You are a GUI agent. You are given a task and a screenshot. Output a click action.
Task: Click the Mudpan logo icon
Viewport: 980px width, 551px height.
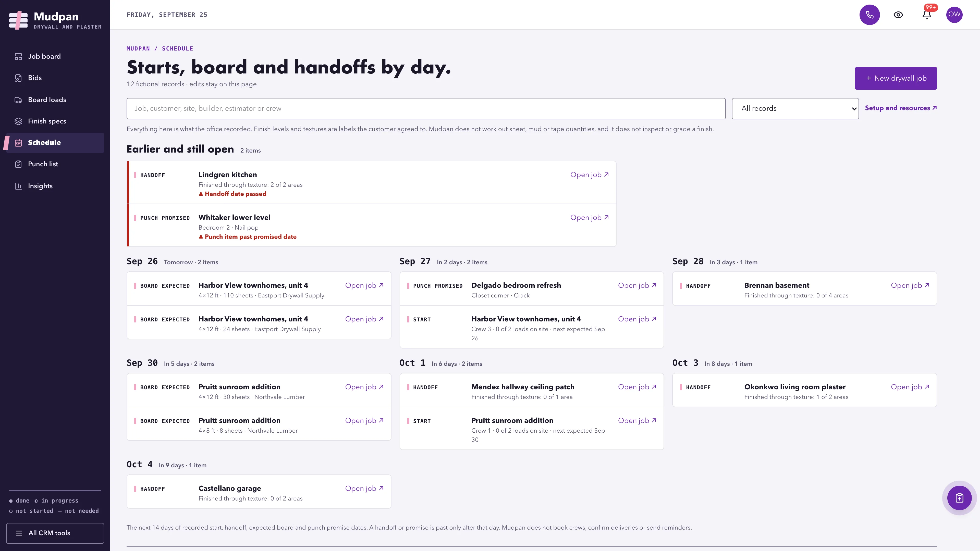click(18, 20)
